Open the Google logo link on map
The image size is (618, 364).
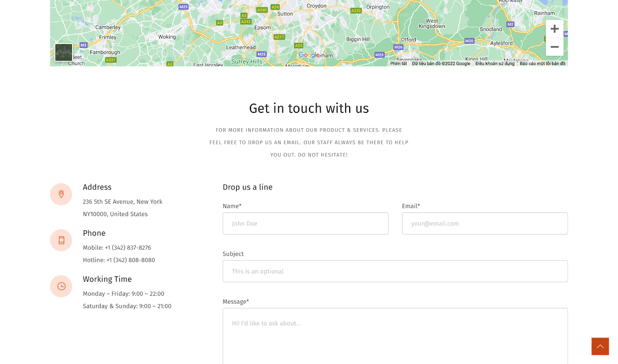(309, 55)
